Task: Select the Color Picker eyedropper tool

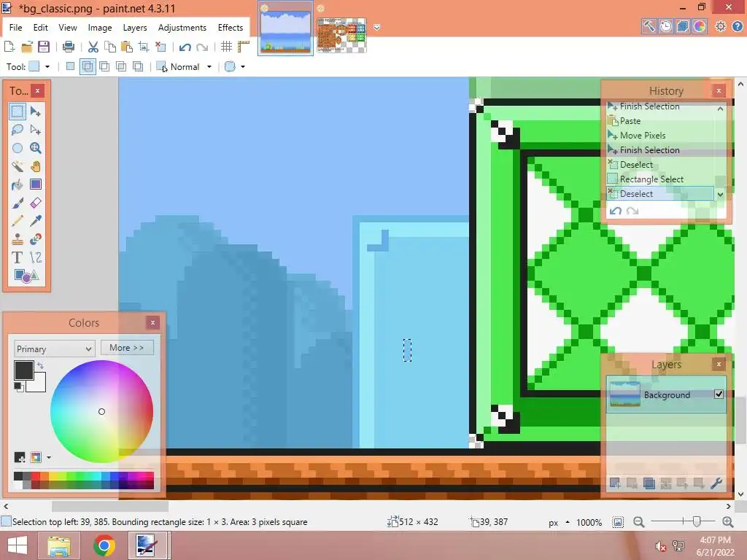Action: pos(36,221)
